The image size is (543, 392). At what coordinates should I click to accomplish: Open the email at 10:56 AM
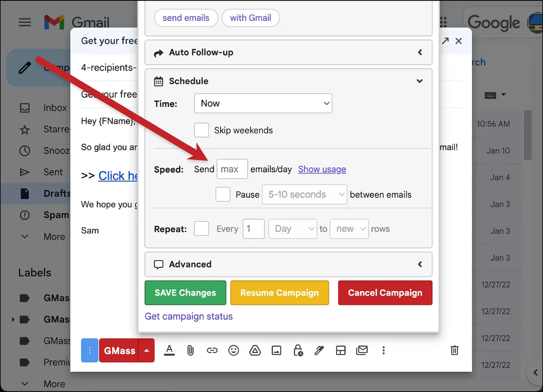tap(493, 124)
